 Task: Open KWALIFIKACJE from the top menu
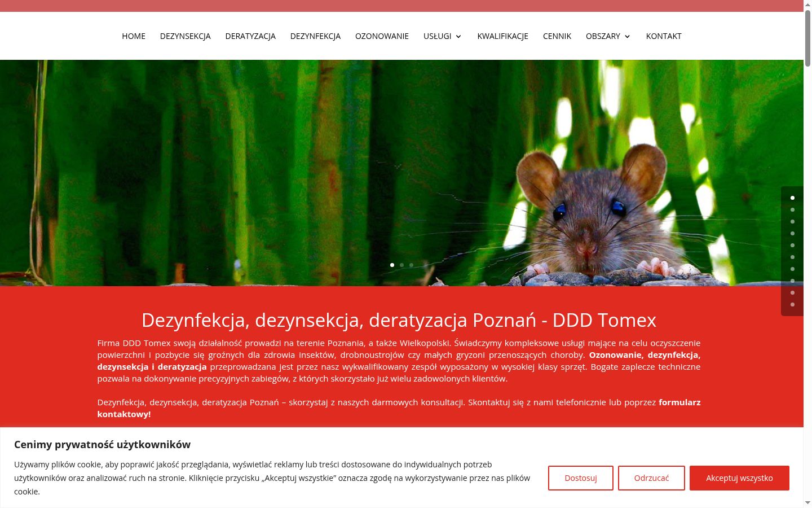click(x=503, y=36)
